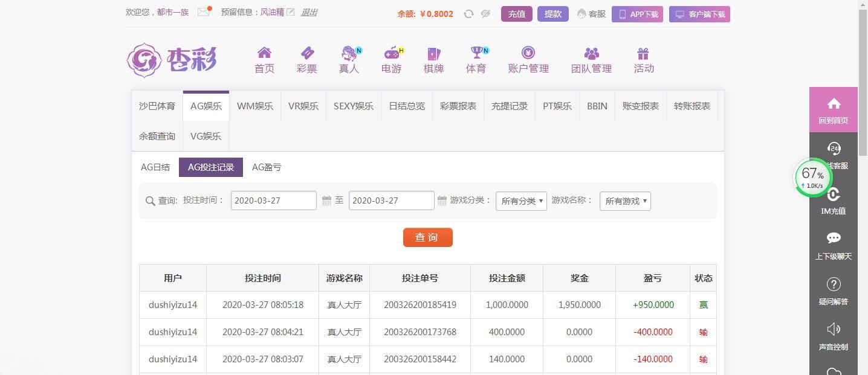Click the 都市一族 username link
Image resolution: width=868 pixels, height=375 pixels.
click(x=173, y=12)
